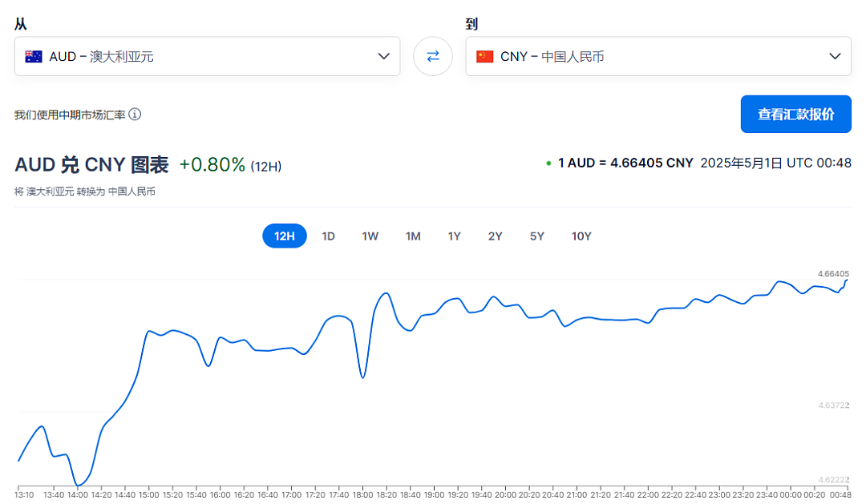This screenshot has height=504, width=866.
Task: Open the CNY – 中国人民币 currency selector
Action: [x=658, y=56]
